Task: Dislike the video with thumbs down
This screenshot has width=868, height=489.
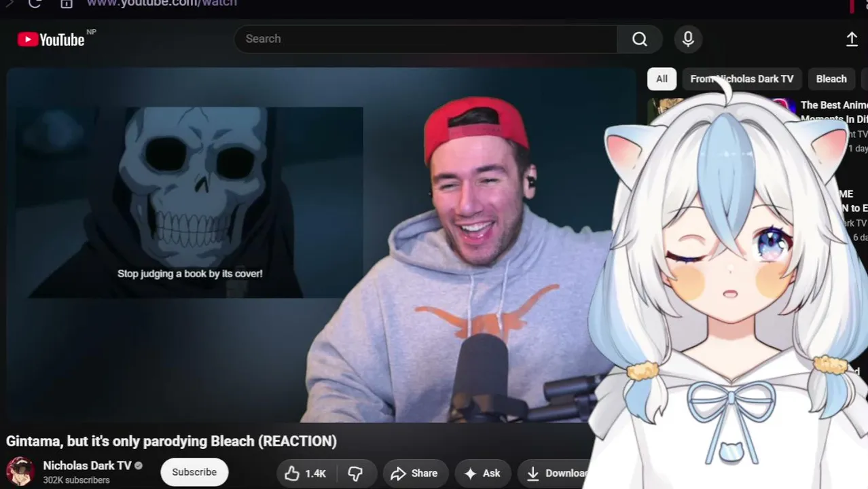Action: [x=355, y=473]
